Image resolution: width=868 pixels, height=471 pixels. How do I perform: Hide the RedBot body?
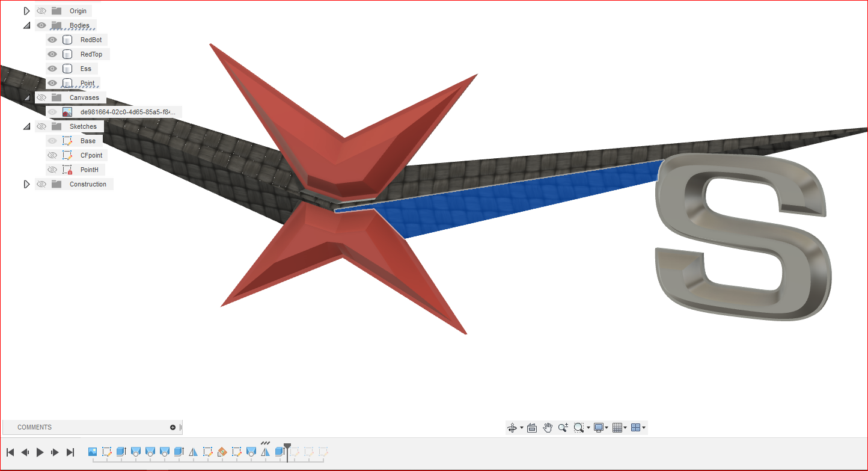52,40
